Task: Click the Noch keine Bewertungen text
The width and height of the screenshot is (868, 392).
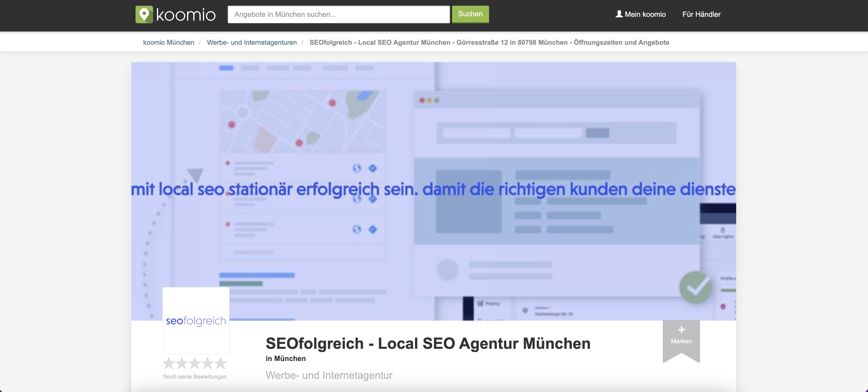Action: pyautogui.click(x=195, y=376)
